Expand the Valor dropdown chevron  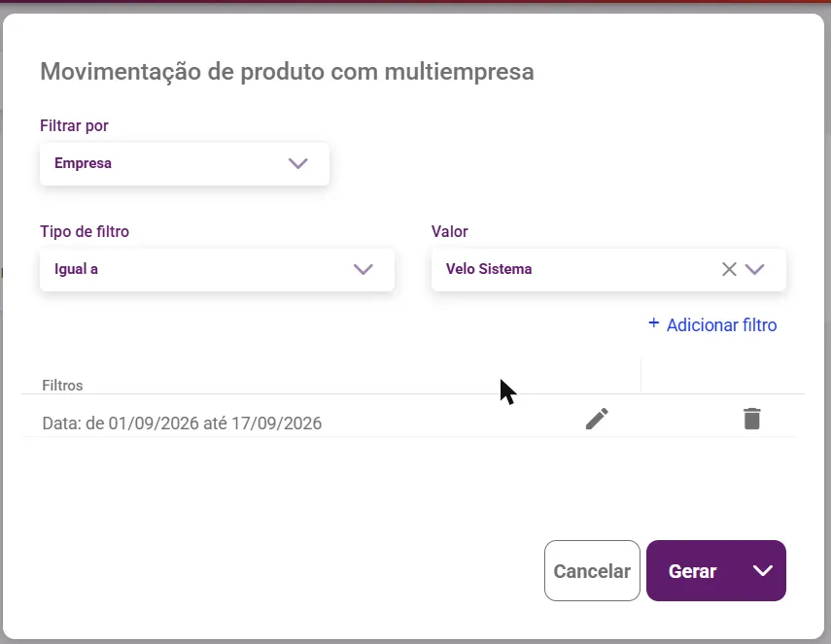(754, 269)
